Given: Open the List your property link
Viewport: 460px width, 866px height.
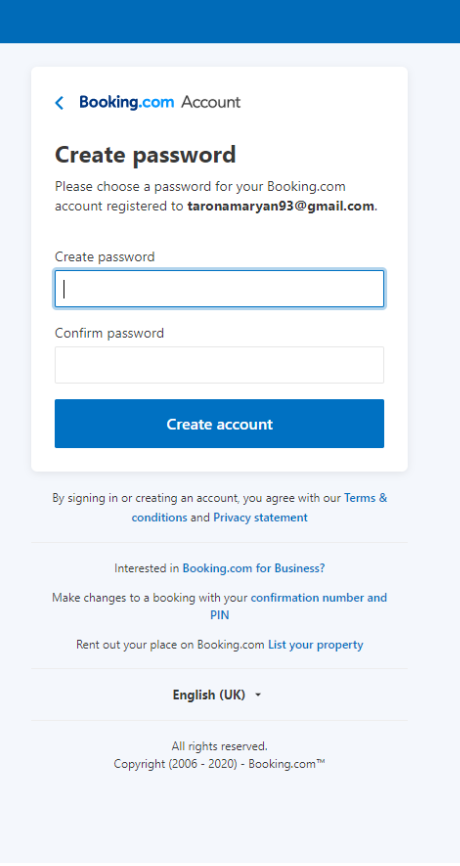Looking at the screenshot, I should click(x=316, y=645).
